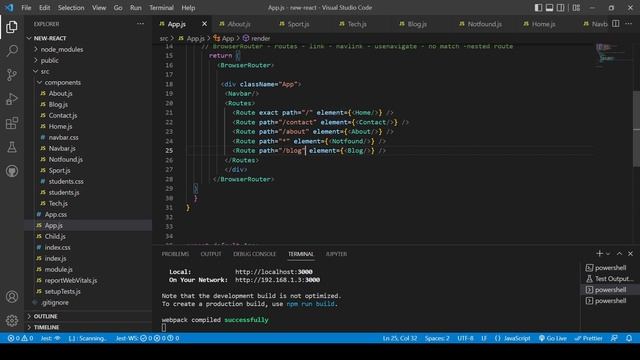The height and width of the screenshot is (360, 640).
Task: Open editor more actions ellipsis
Action: pos(629,24)
